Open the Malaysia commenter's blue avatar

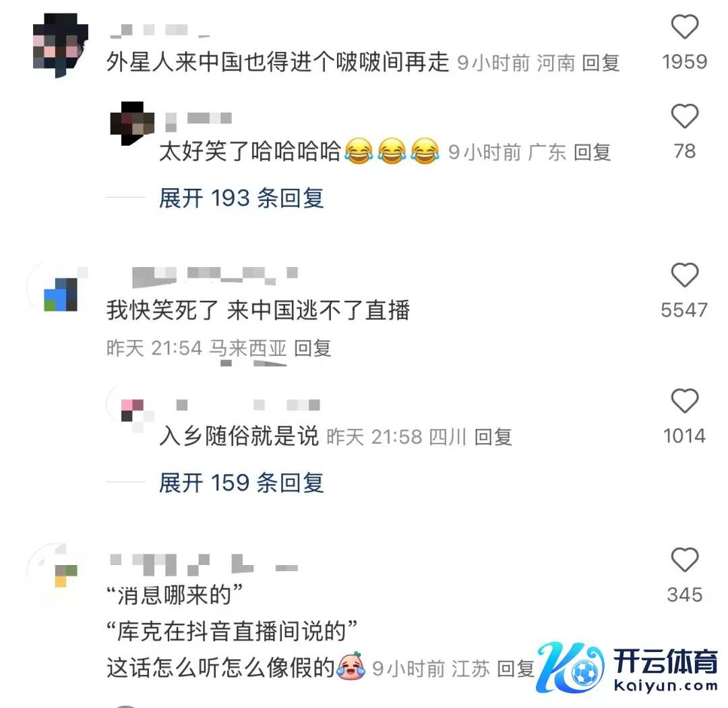(x=58, y=291)
